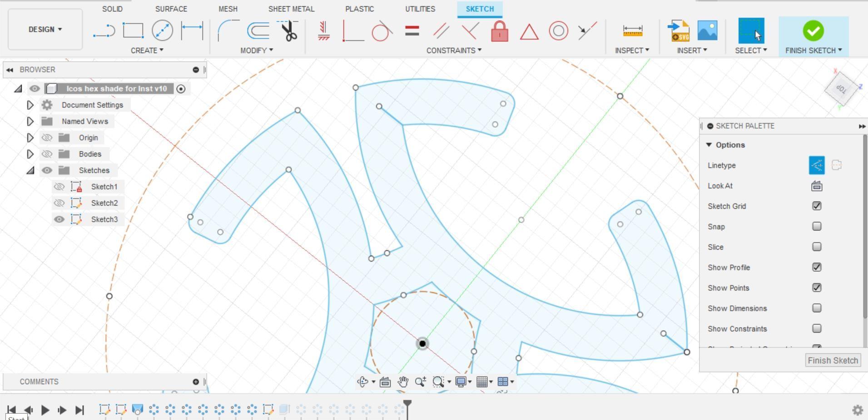Play the timeline
This screenshot has width=868, height=420.
45,410
